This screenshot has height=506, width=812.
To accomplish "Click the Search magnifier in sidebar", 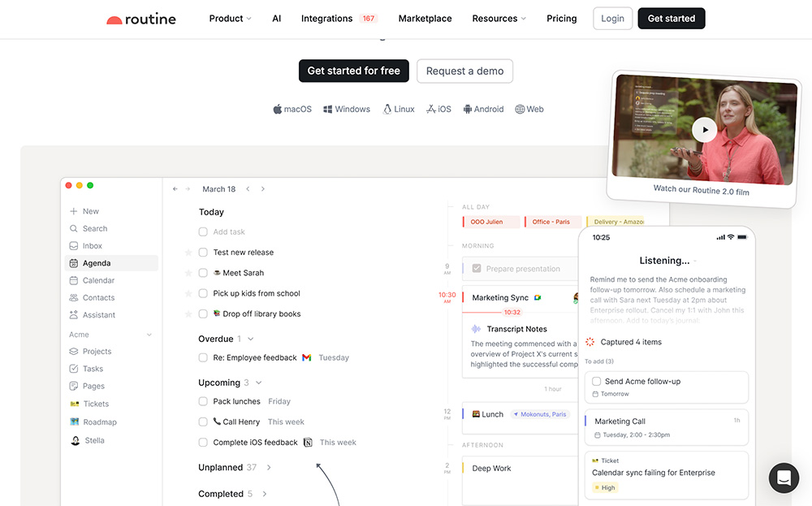I will click(x=74, y=228).
